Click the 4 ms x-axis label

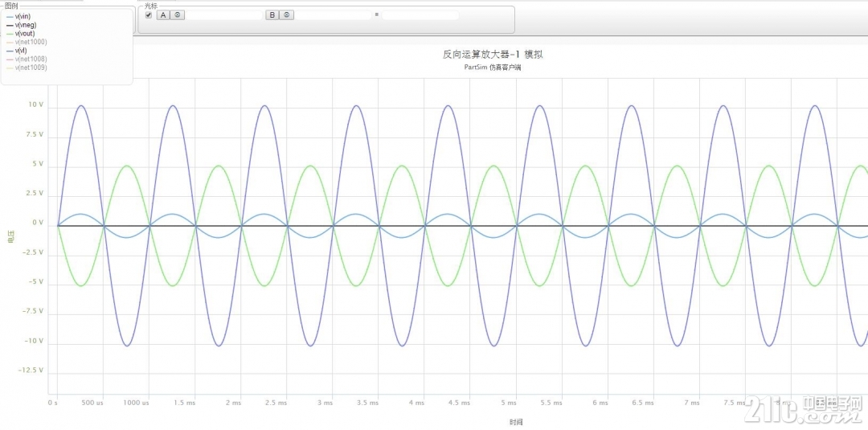click(x=416, y=403)
